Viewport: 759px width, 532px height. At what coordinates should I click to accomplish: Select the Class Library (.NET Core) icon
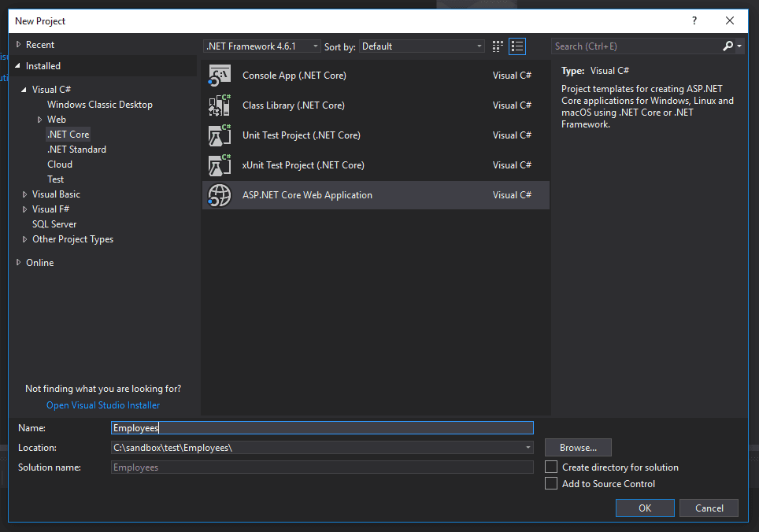(220, 105)
